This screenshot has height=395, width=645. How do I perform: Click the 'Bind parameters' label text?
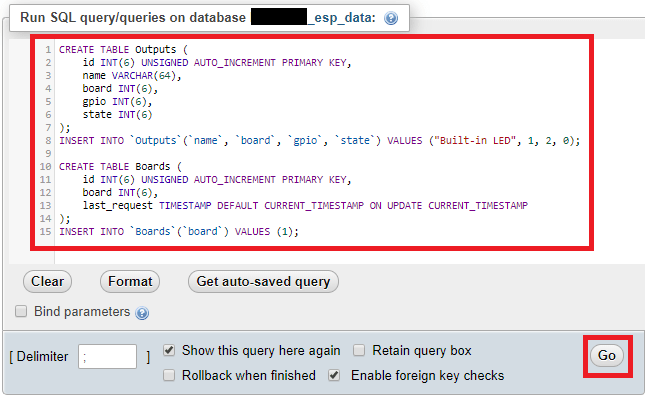click(x=82, y=311)
